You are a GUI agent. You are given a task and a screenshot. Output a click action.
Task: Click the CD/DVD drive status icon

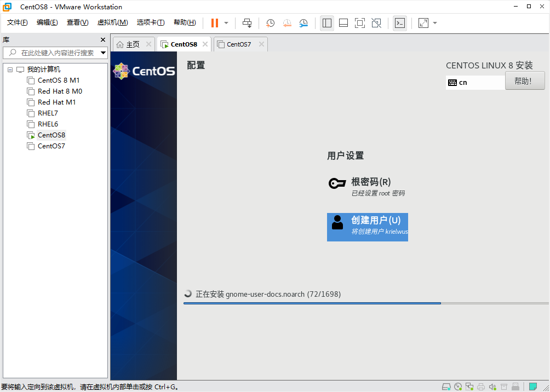click(458, 387)
